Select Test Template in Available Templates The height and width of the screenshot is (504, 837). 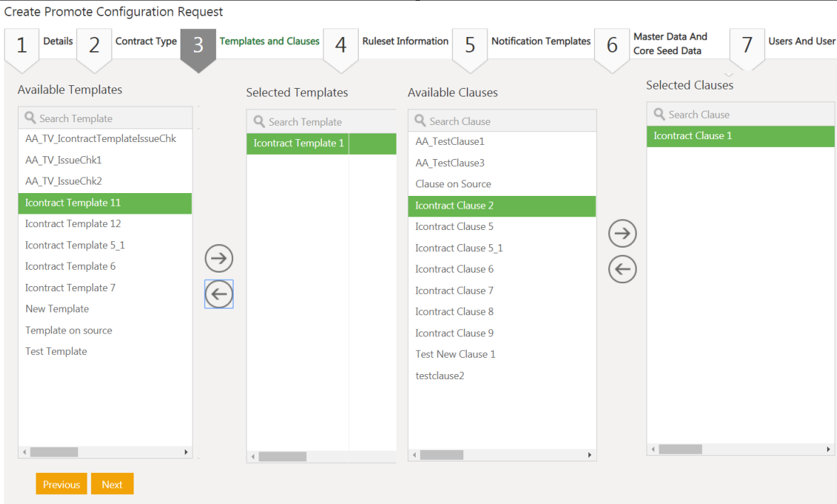pos(56,351)
